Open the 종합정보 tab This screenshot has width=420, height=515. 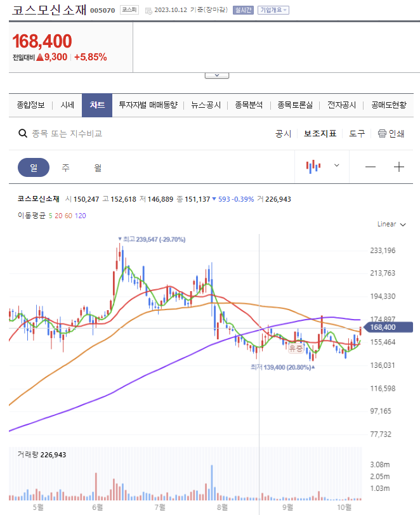pyautogui.click(x=30, y=105)
